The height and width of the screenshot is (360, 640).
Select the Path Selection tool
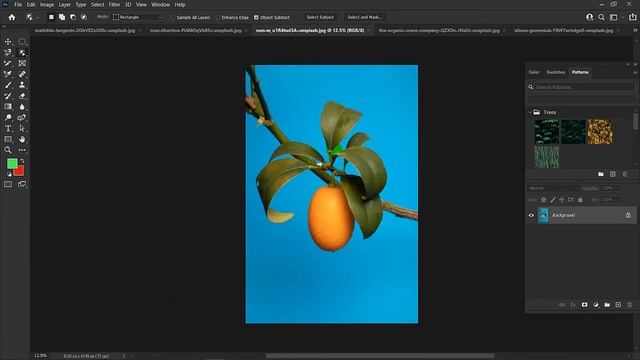tap(22, 128)
